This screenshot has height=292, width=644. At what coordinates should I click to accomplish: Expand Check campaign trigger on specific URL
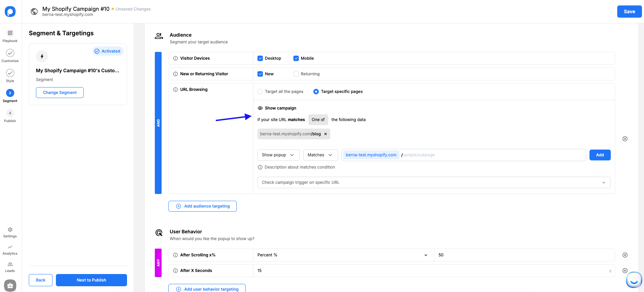434,182
